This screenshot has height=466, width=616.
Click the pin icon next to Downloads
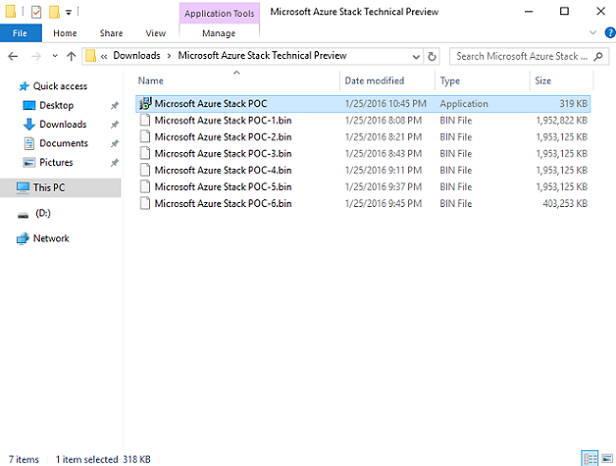114,125
